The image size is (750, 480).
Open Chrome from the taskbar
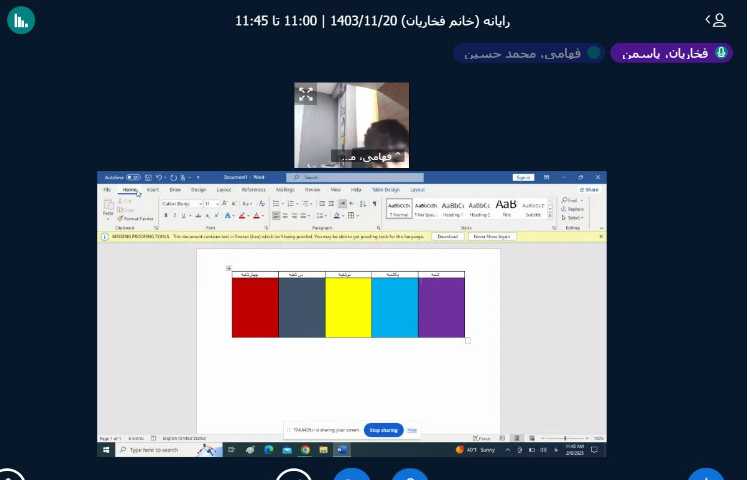pos(305,450)
